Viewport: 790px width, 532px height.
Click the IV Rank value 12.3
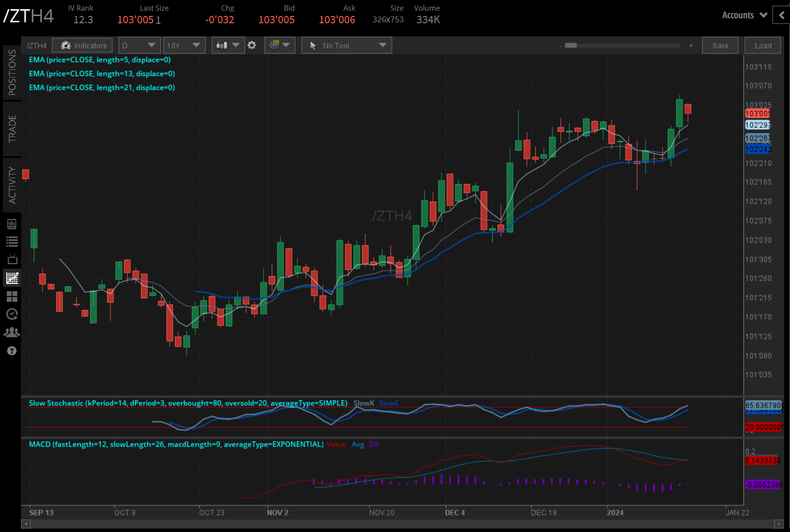tap(83, 20)
